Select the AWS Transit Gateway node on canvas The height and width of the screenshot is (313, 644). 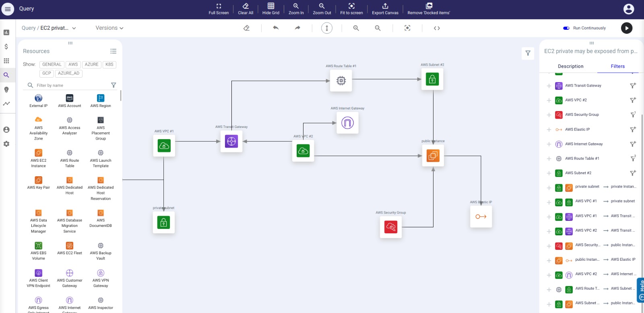231,141
